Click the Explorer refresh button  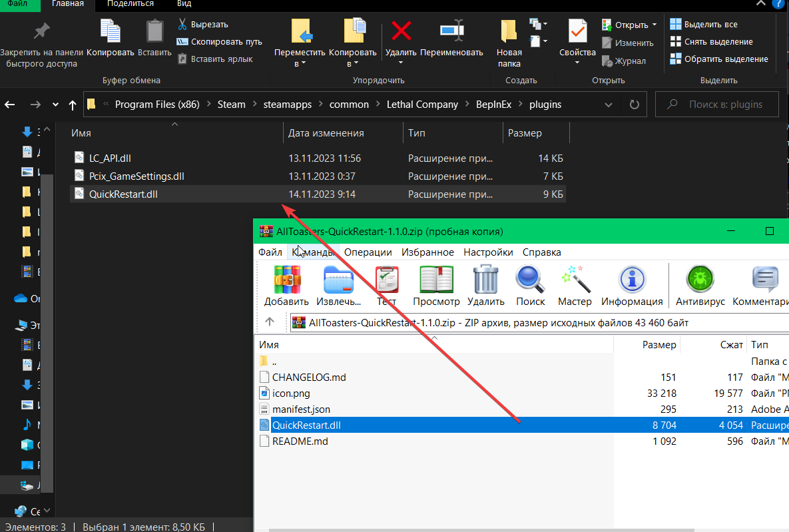(634, 105)
